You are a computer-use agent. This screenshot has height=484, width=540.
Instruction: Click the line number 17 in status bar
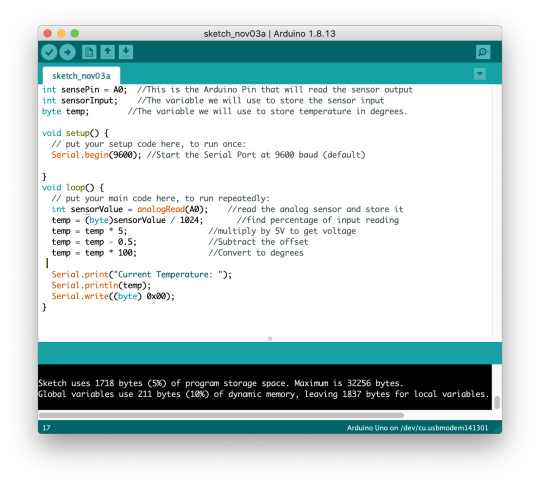(46, 428)
